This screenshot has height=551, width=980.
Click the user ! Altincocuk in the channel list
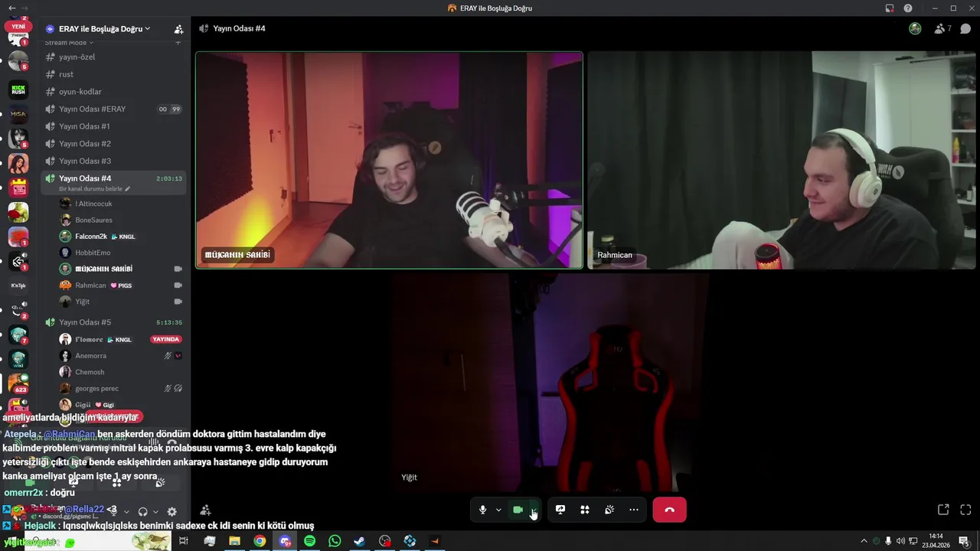point(121,204)
